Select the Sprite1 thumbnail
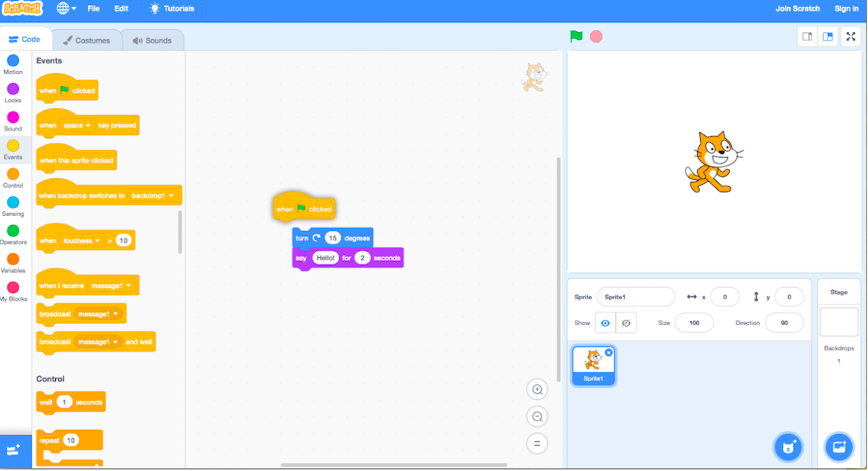Screen dimensions: 868x471 click(593, 366)
